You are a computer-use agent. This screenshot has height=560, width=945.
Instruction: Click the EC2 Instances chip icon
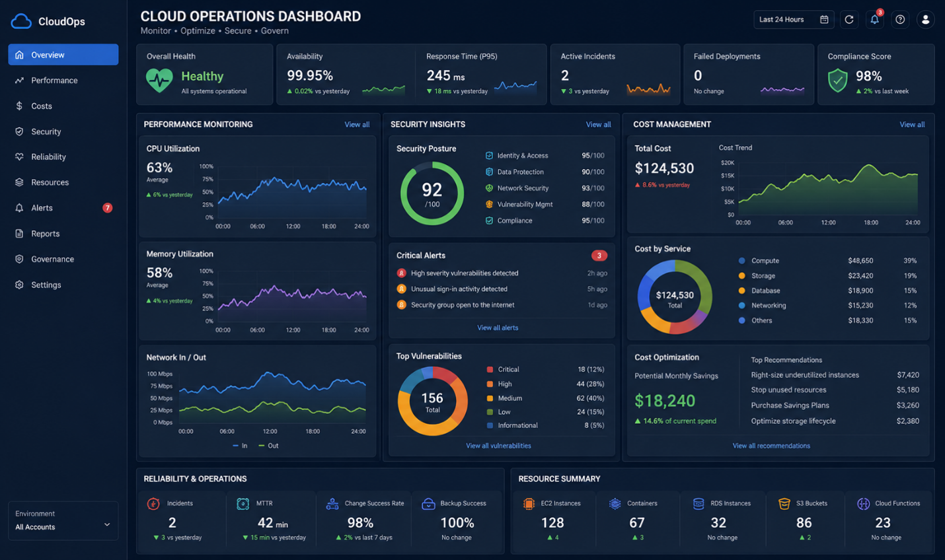(x=529, y=504)
